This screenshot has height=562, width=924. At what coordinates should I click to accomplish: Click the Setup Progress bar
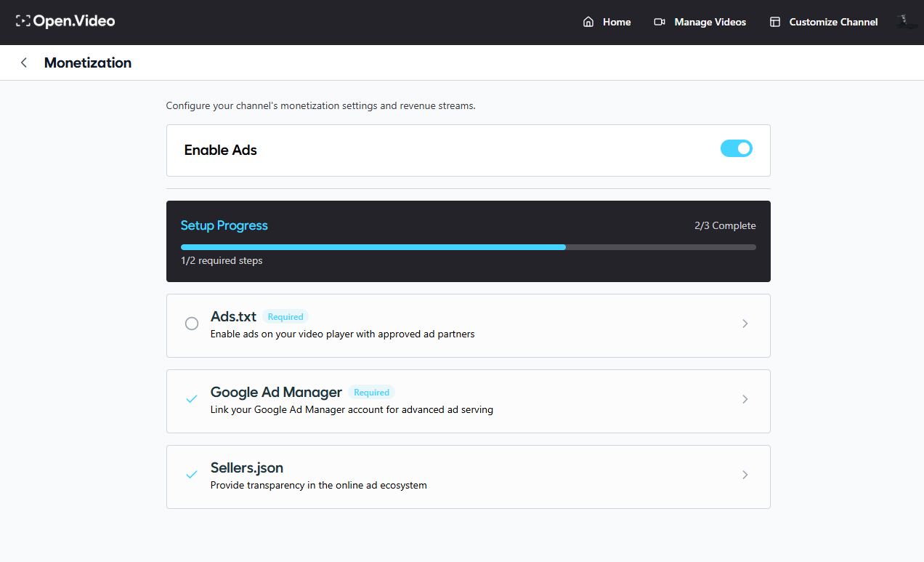[468, 247]
